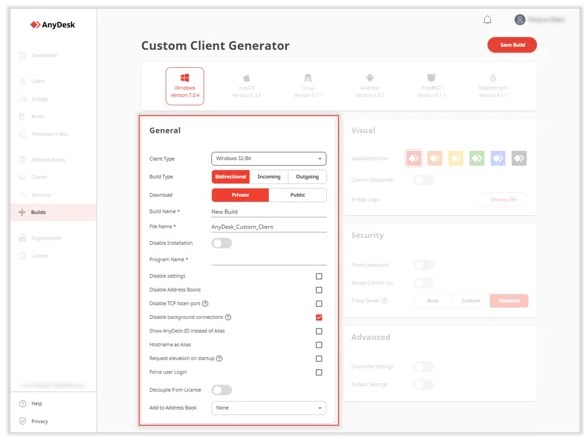Uncheck Disable background connections checkbox
Image resolution: width=584 pixels, height=439 pixels.
pos(319,317)
